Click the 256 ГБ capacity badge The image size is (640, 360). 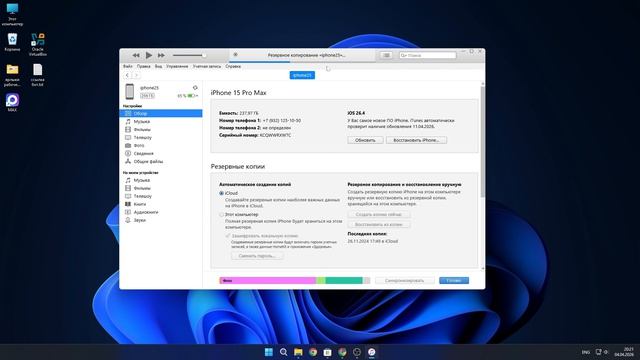pos(147,96)
